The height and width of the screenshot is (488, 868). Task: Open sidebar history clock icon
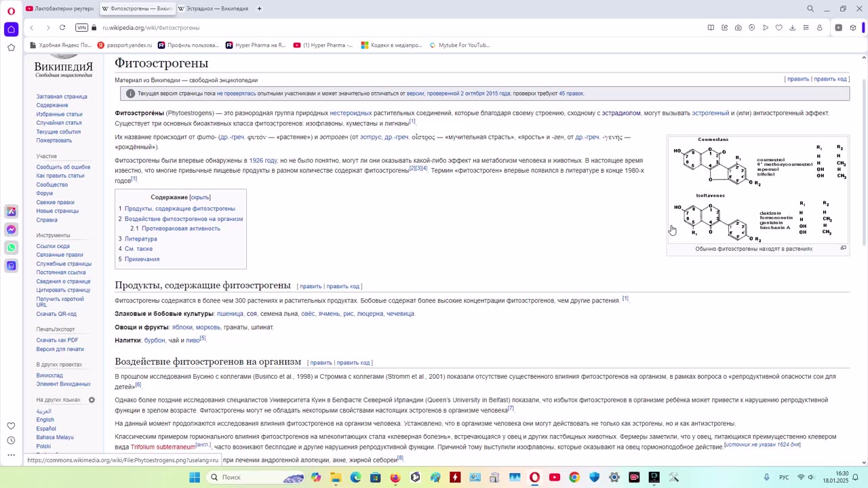click(x=11, y=441)
